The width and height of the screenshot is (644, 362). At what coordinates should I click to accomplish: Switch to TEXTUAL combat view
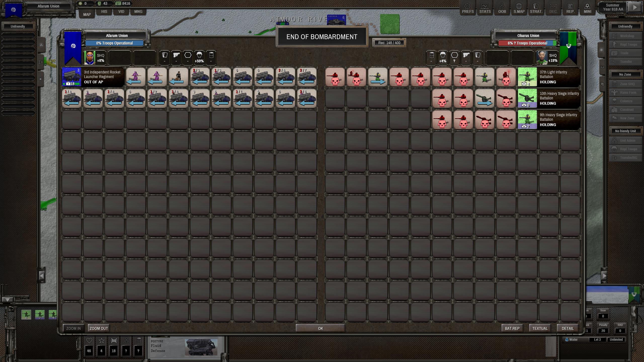coord(540,328)
